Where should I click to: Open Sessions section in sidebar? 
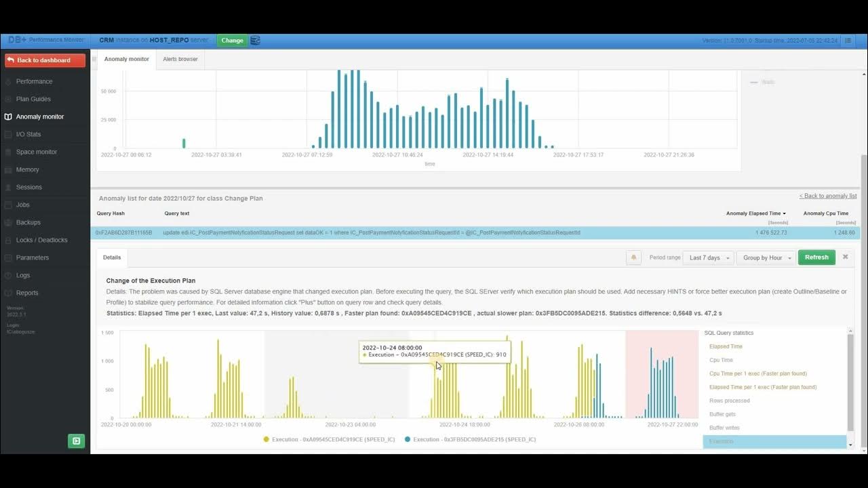pos(28,187)
